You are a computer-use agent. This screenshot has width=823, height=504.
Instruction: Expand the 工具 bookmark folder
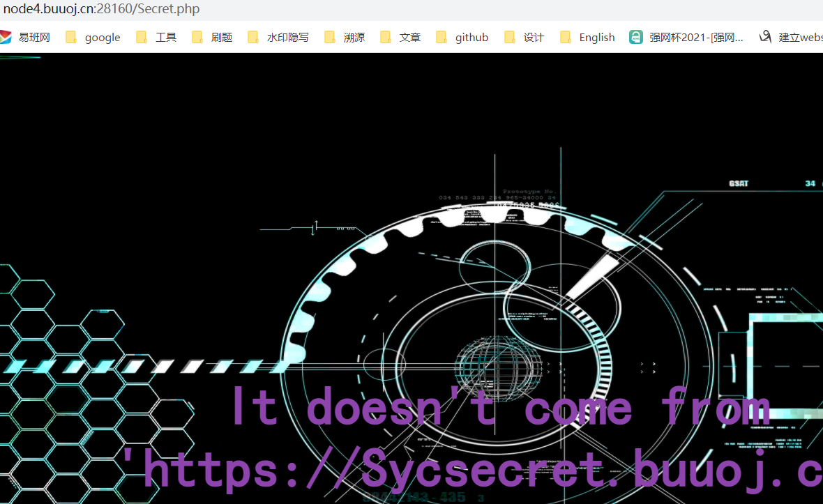[157, 38]
